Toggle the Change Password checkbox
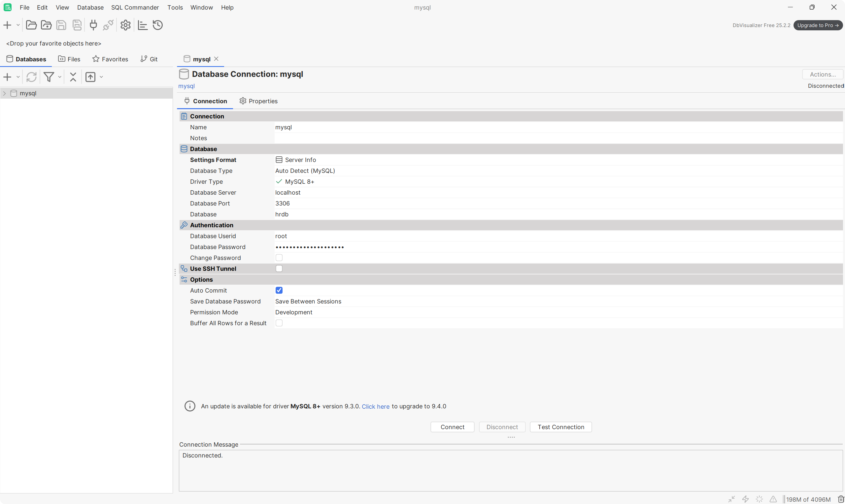The height and width of the screenshot is (504, 845). coord(279,258)
